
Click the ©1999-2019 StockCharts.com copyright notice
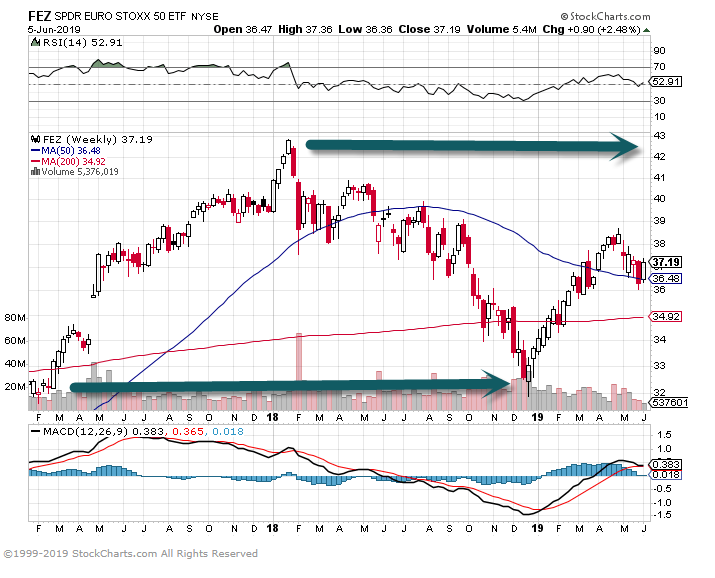[x=130, y=553]
